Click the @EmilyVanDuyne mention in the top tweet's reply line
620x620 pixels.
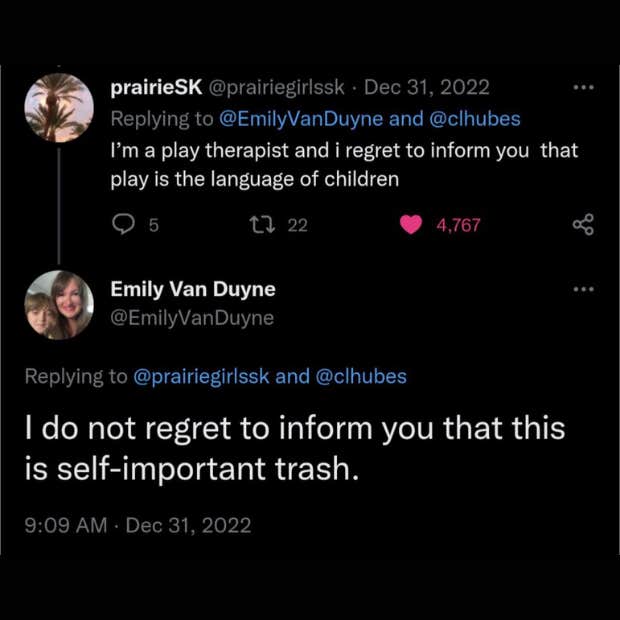[x=300, y=119]
